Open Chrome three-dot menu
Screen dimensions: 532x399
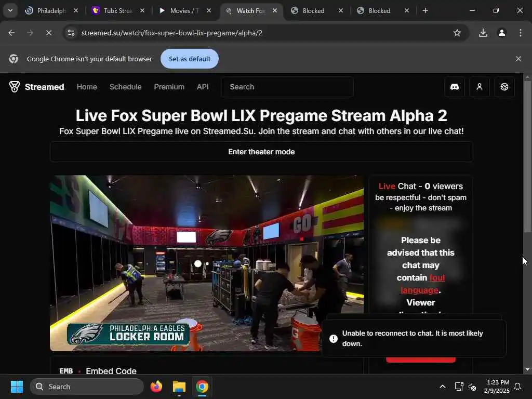point(521,33)
